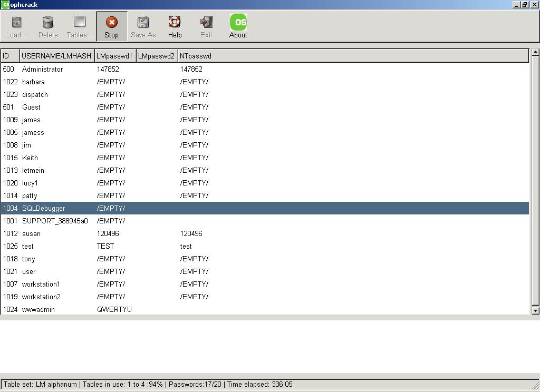
Task: Click ID 500 cell
Action: [x=8, y=69]
